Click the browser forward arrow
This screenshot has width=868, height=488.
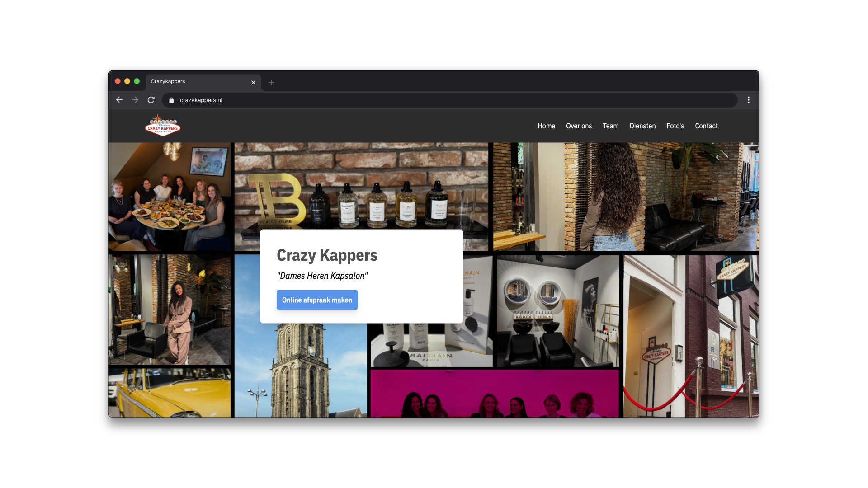[135, 100]
